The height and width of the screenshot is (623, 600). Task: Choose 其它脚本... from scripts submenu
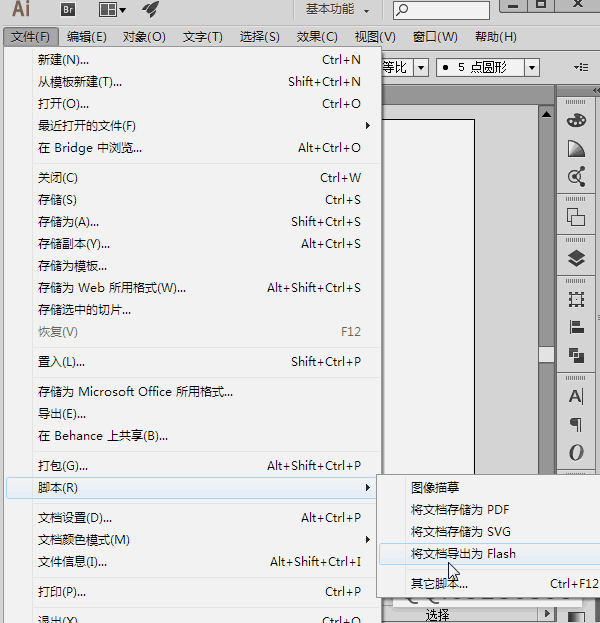(x=490, y=584)
